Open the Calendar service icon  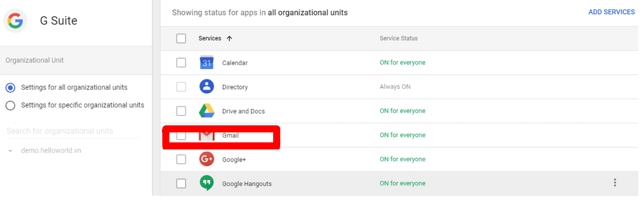(207, 62)
